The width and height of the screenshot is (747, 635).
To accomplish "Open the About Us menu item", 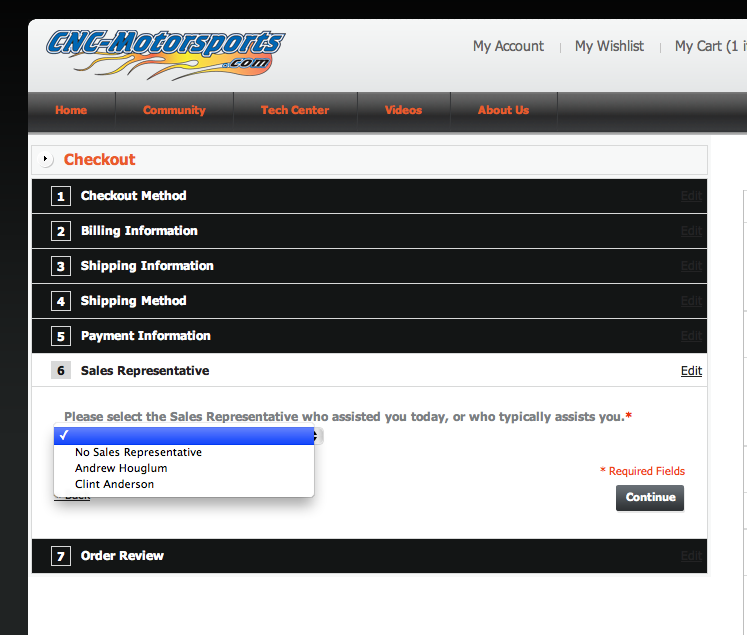I will (503, 110).
